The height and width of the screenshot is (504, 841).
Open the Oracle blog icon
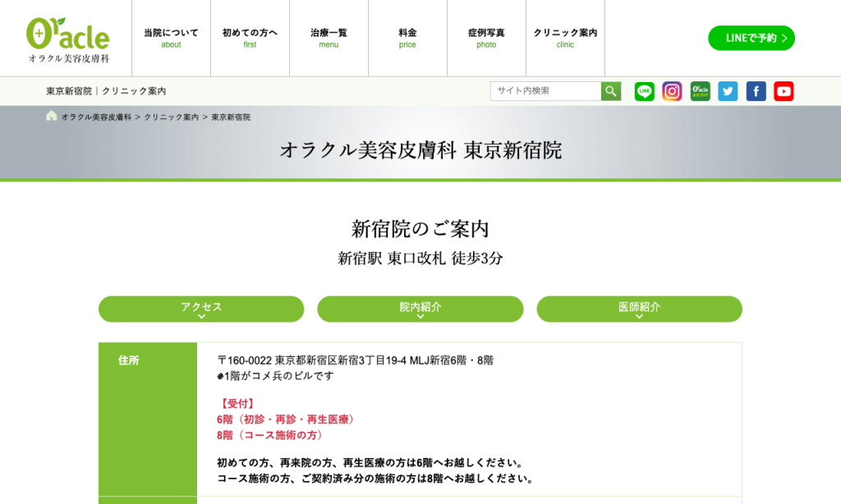700,91
